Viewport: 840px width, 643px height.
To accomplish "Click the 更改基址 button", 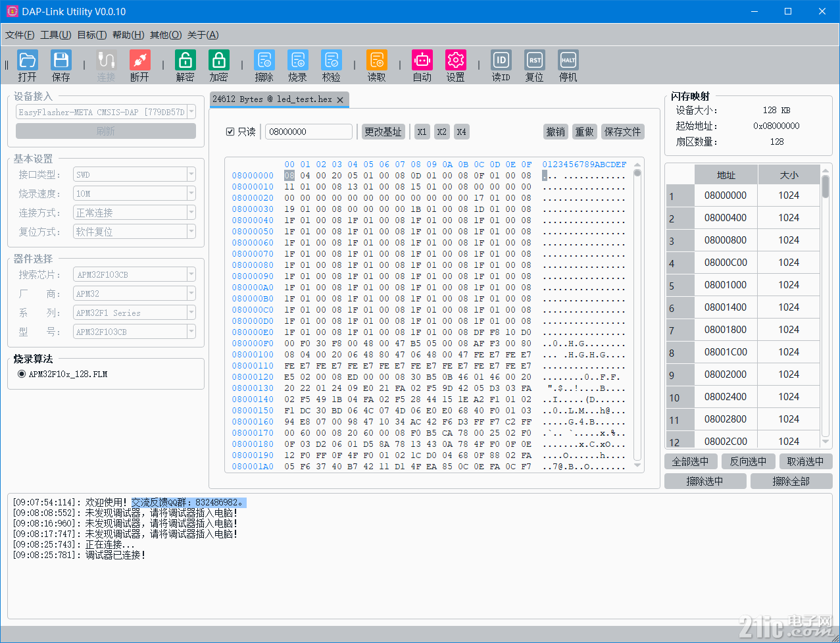I will tap(383, 132).
